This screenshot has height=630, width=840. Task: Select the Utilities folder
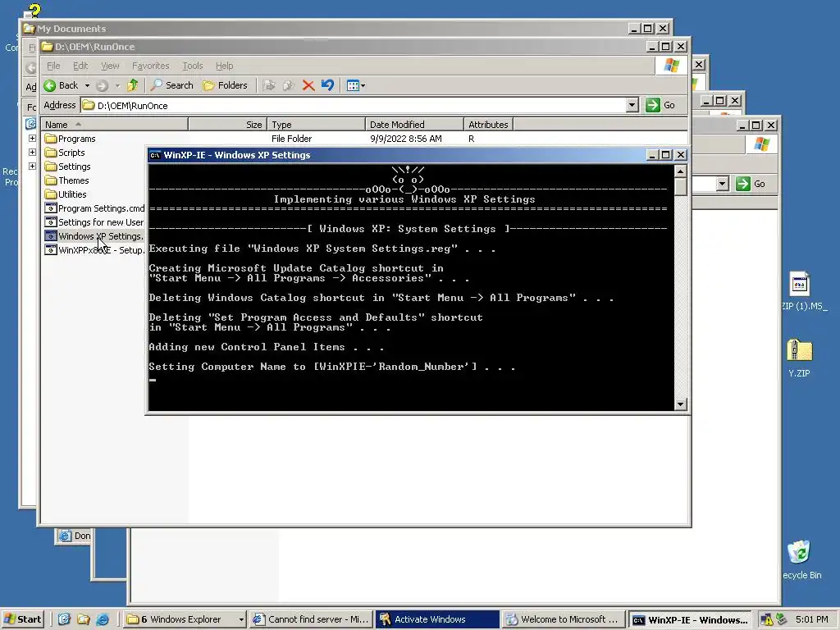(x=66, y=194)
